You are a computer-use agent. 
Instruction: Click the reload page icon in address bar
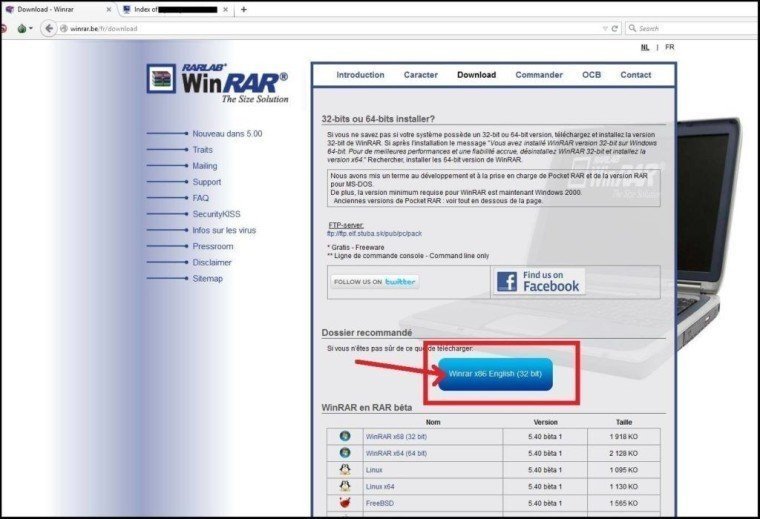pyautogui.click(x=615, y=29)
